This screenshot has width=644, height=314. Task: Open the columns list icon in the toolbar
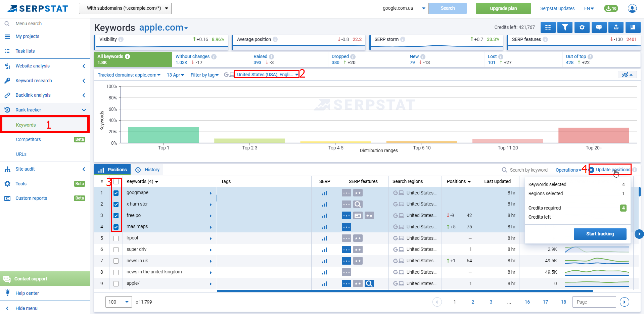point(548,27)
